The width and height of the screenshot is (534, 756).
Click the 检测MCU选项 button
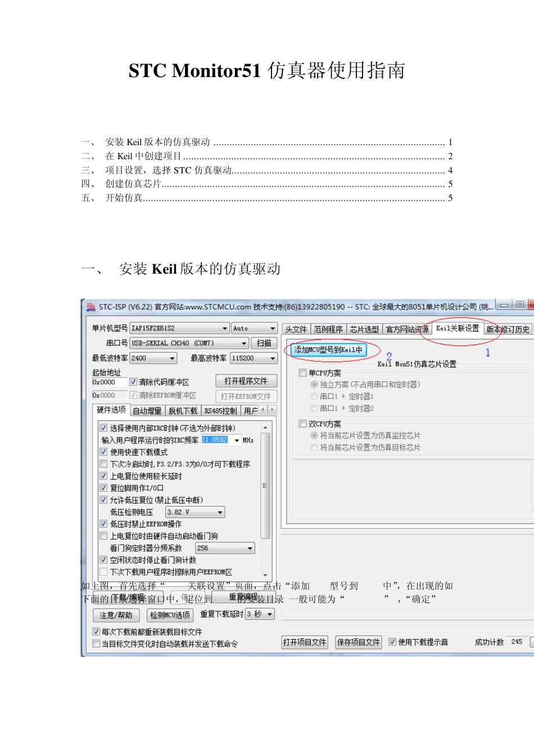[170, 615]
